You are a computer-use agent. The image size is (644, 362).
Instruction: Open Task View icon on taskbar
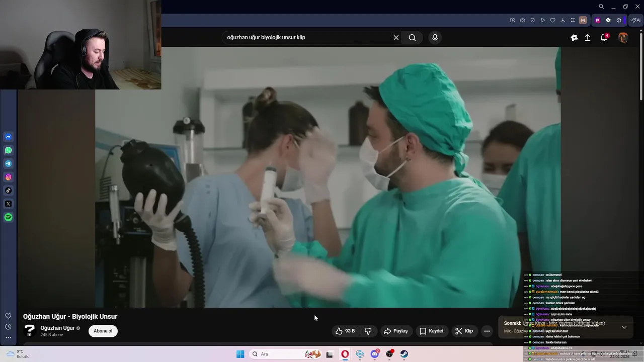[x=330, y=354]
